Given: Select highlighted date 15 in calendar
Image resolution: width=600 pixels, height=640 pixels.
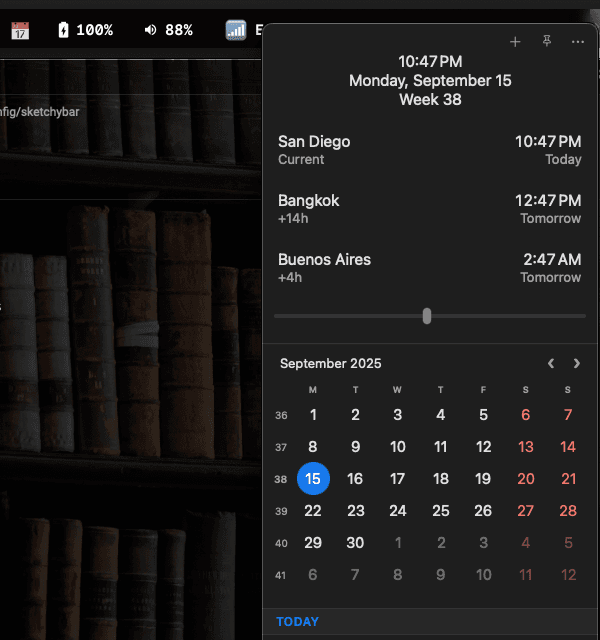Looking at the screenshot, I should click(x=313, y=479).
